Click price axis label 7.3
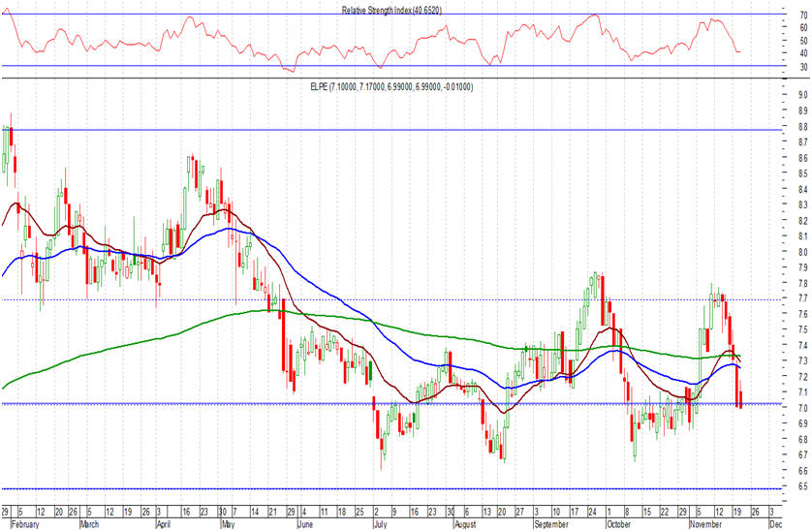Screen dimensions: 812x531 [802, 360]
